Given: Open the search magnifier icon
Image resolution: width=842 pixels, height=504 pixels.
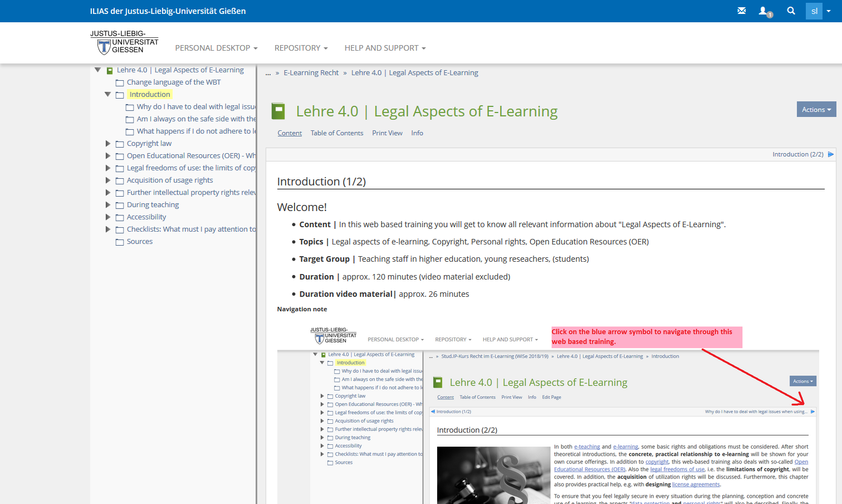Looking at the screenshot, I should tap(791, 11).
